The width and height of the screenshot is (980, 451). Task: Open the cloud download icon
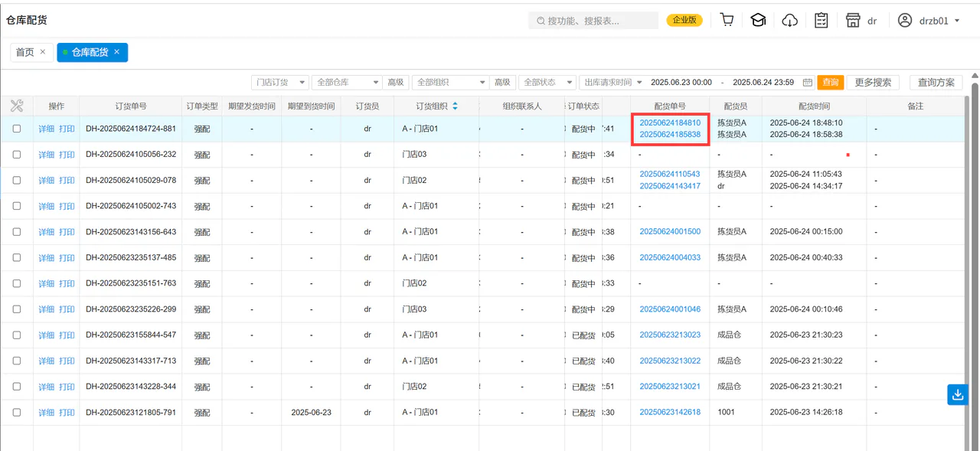[789, 21]
